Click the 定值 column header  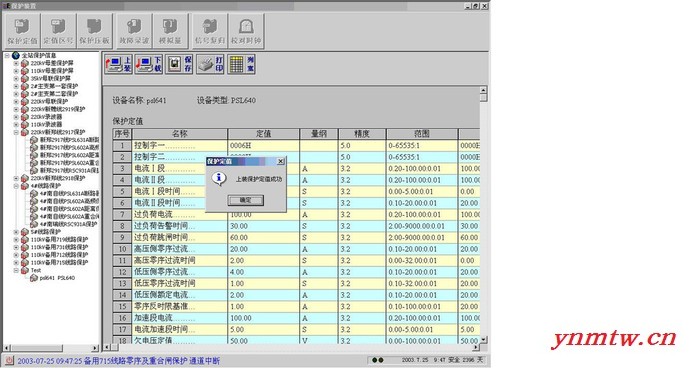pyautogui.click(x=263, y=134)
